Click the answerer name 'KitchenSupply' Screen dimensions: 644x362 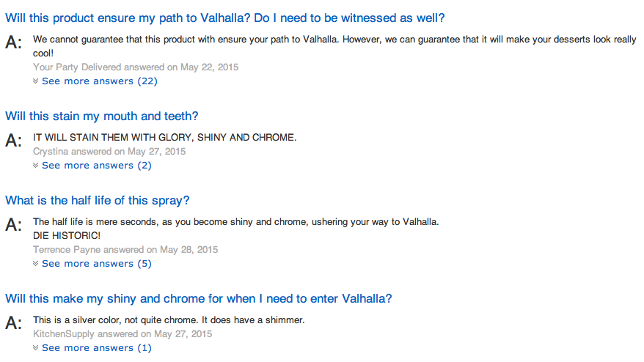click(x=64, y=333)
